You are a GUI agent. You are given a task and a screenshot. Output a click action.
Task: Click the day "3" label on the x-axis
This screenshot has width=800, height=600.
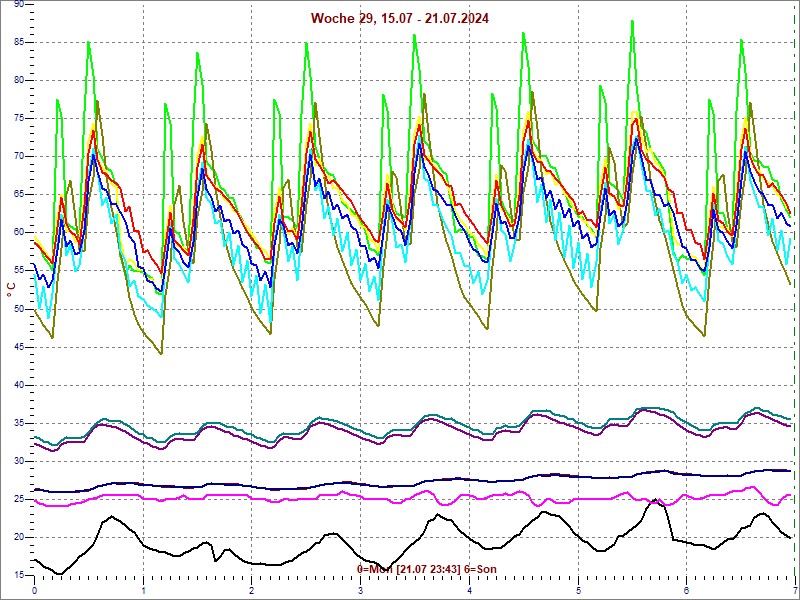click(361, 591)
